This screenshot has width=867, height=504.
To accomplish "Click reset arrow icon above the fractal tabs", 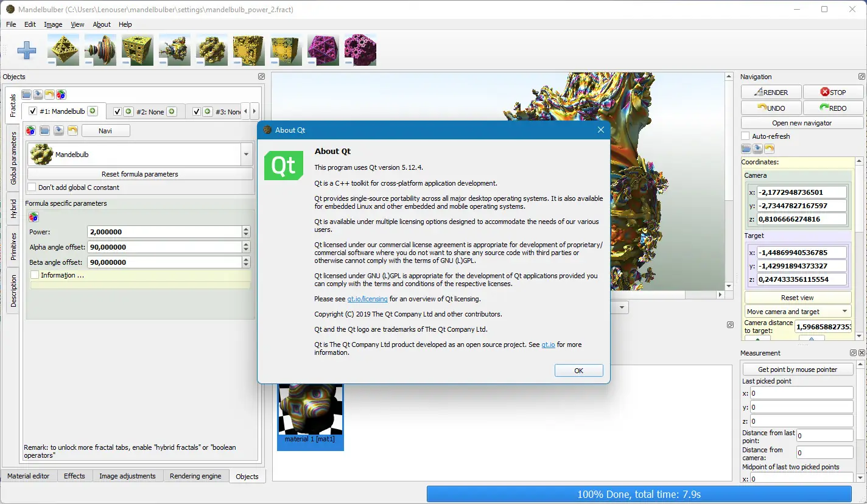I will click(49, 94).
